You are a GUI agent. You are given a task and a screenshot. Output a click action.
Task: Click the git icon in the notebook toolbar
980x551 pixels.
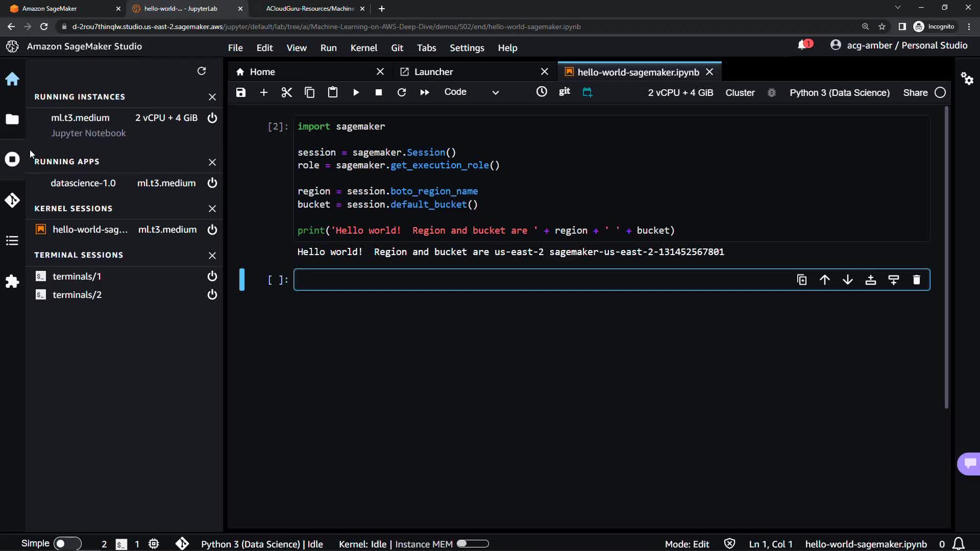[x=564, y=92]
